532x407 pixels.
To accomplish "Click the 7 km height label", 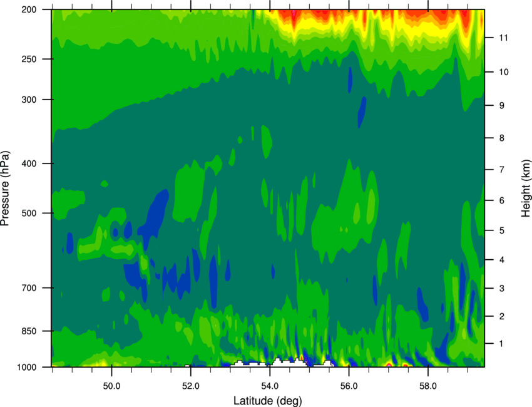I will (x=501, y=170).
